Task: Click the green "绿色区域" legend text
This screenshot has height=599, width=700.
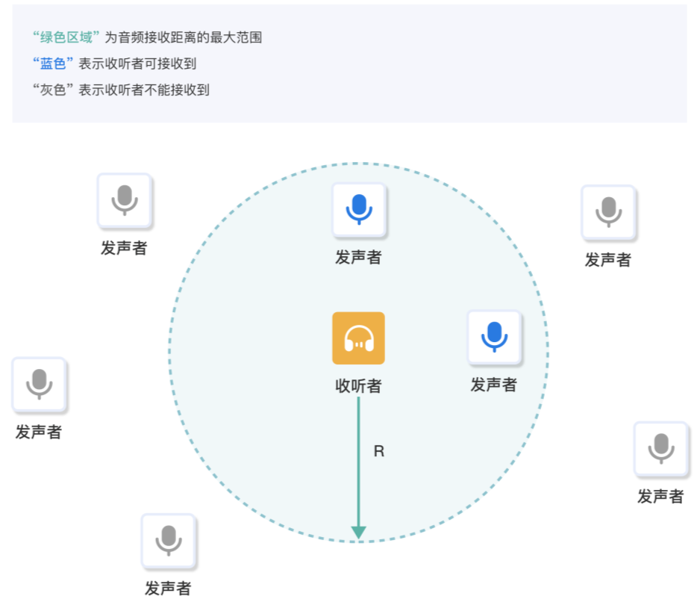Action: coord(66,37)
